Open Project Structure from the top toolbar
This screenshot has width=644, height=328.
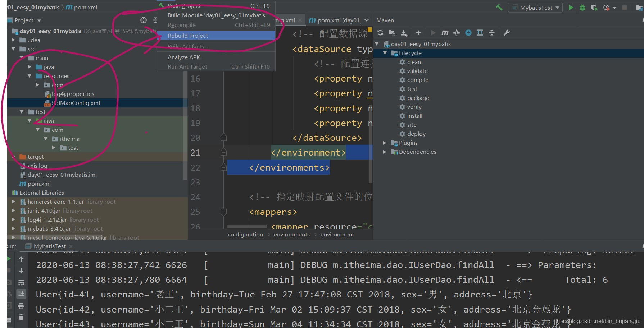[x=639, y=7]
